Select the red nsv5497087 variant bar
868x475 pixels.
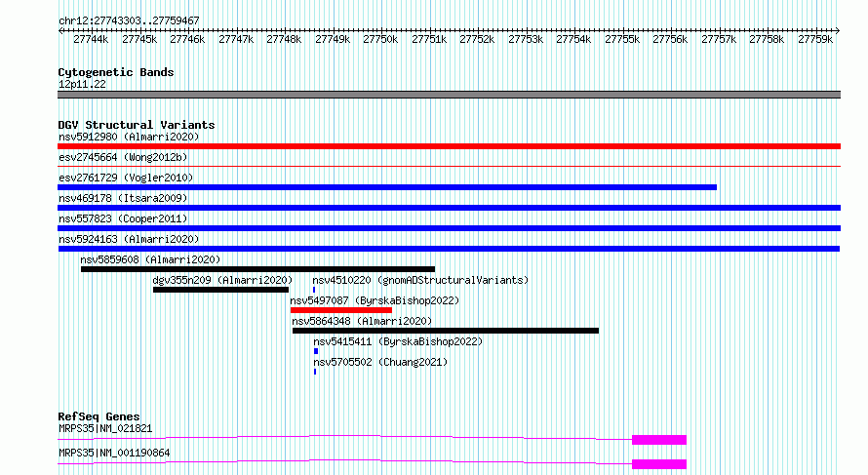pyautogui.click(x=341, y=310)
